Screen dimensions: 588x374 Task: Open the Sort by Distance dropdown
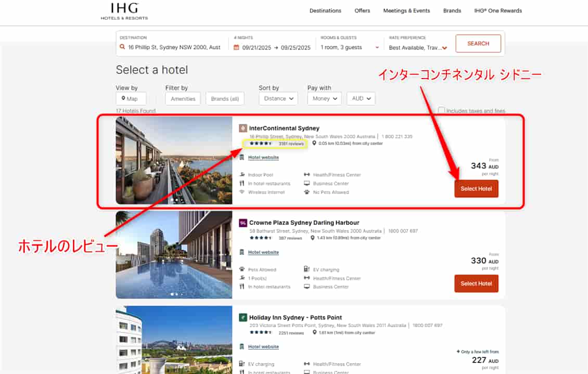(278, 98)
